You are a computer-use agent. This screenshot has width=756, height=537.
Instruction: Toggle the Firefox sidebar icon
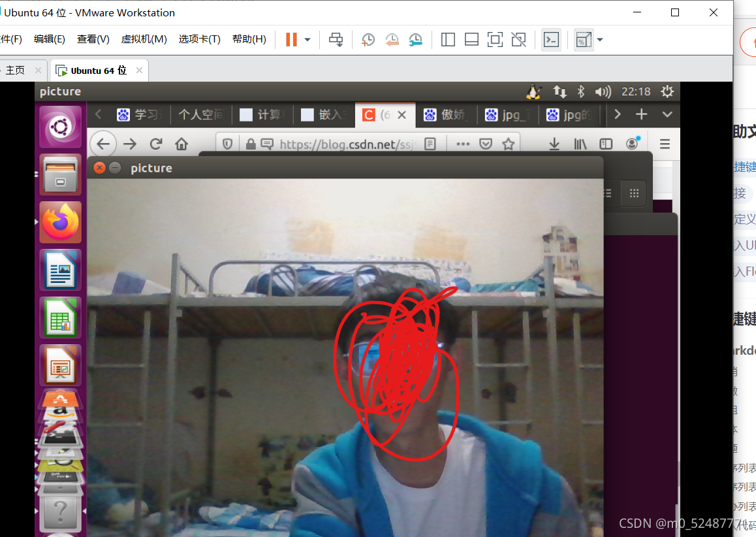606,144
